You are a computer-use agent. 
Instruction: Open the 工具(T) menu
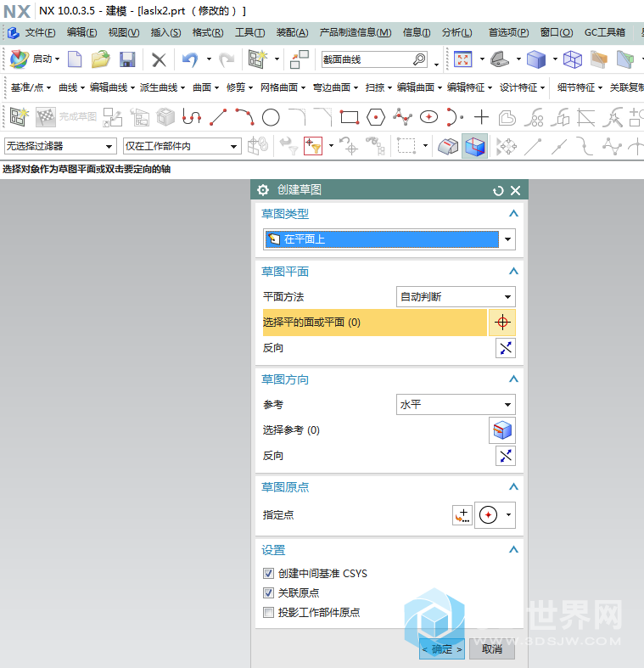point(250,32)
